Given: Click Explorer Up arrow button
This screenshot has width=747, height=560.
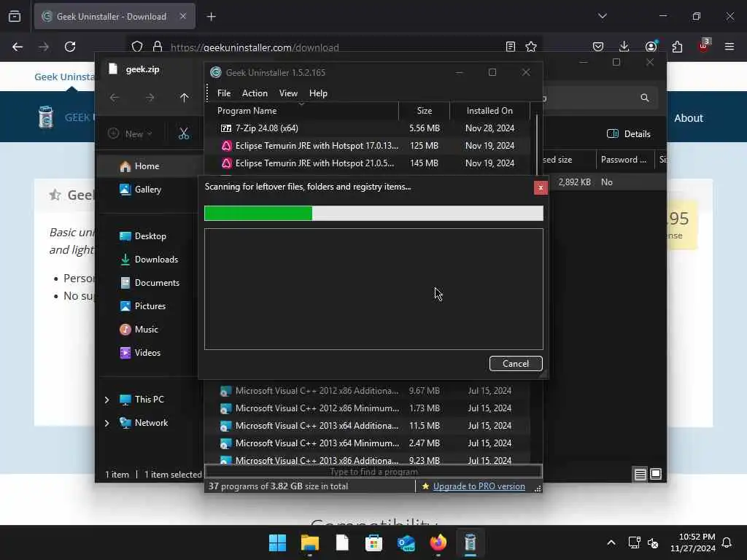Looking at the screenshot, I should click(184, 98).
